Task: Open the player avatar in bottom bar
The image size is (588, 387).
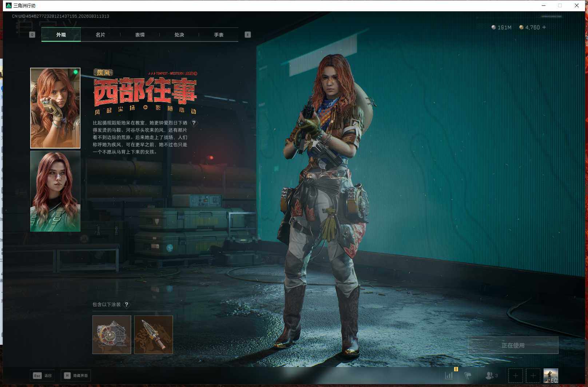Action: click(x=551, y=376)
